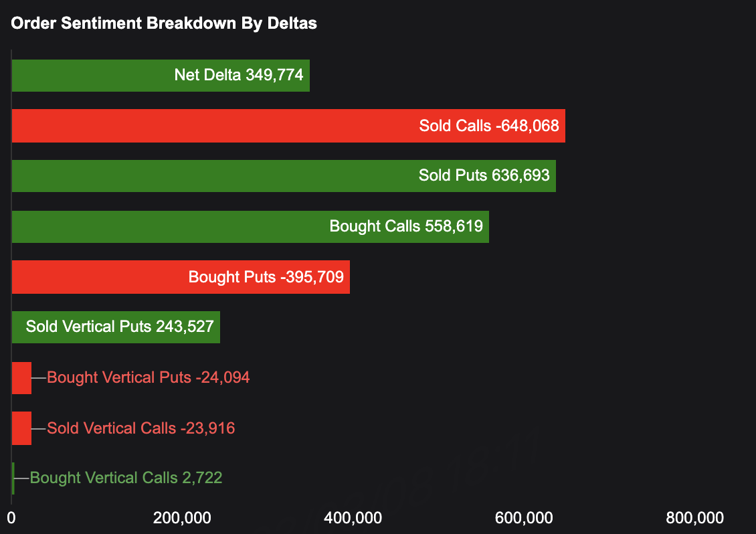
Task: Click the small red Sold Vertical Calls bar
Action: pos(21,428)
